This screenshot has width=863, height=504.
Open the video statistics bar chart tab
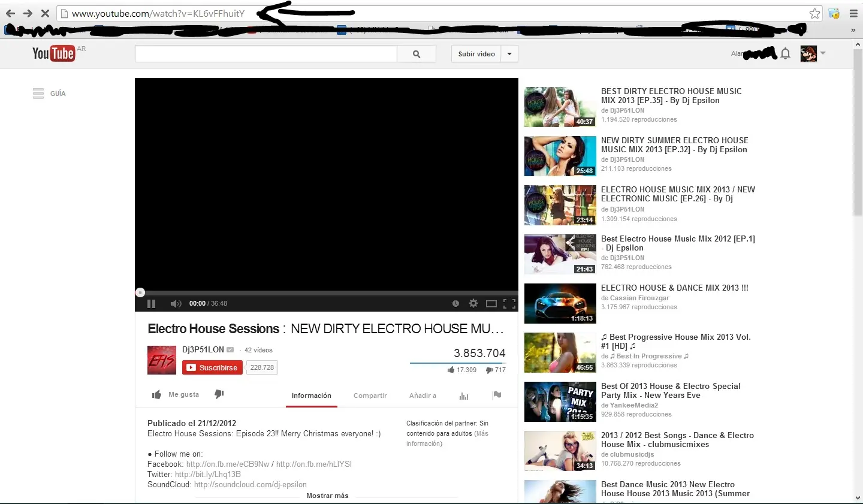[464, 396]
